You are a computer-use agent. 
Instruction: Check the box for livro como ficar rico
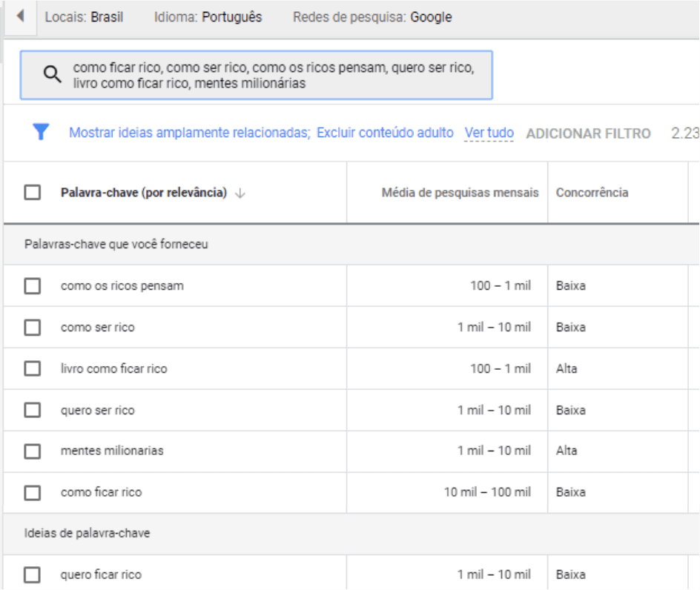[x=32, y=368]
